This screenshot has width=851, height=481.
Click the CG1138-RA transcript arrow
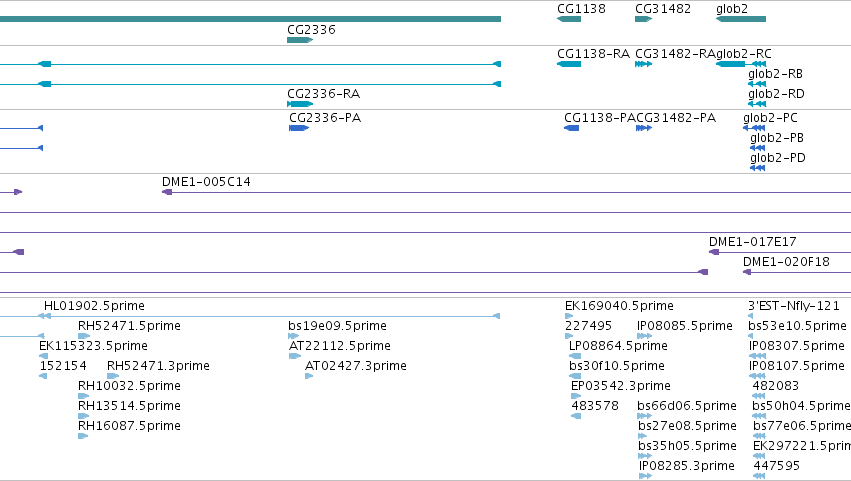pyautogui.click(x=569, y=64)
